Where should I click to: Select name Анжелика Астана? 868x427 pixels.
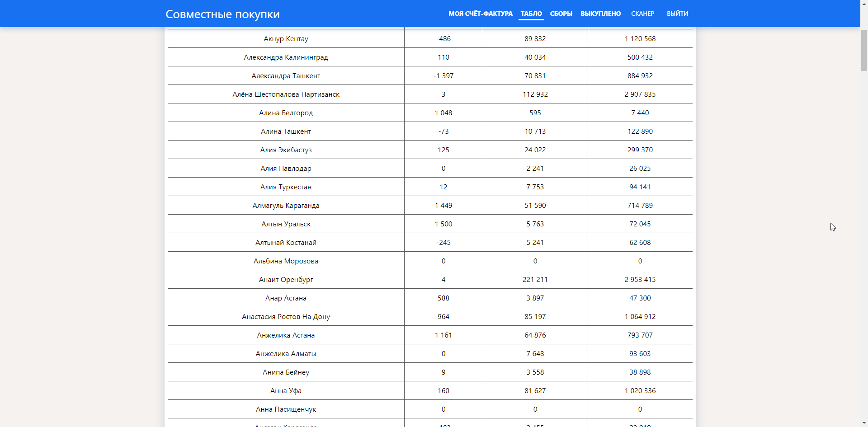coord(286,335)
